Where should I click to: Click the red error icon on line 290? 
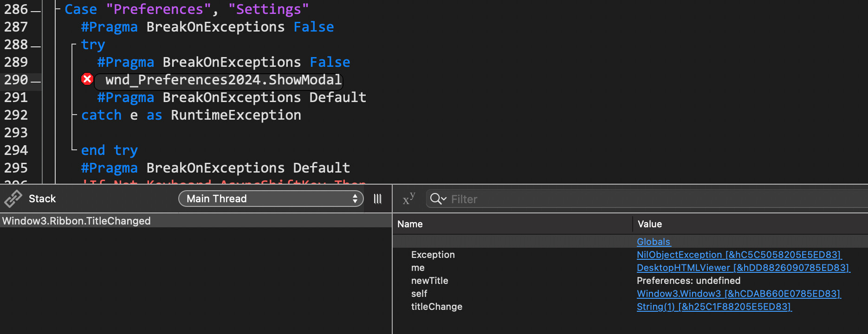(x=87, y=79)
